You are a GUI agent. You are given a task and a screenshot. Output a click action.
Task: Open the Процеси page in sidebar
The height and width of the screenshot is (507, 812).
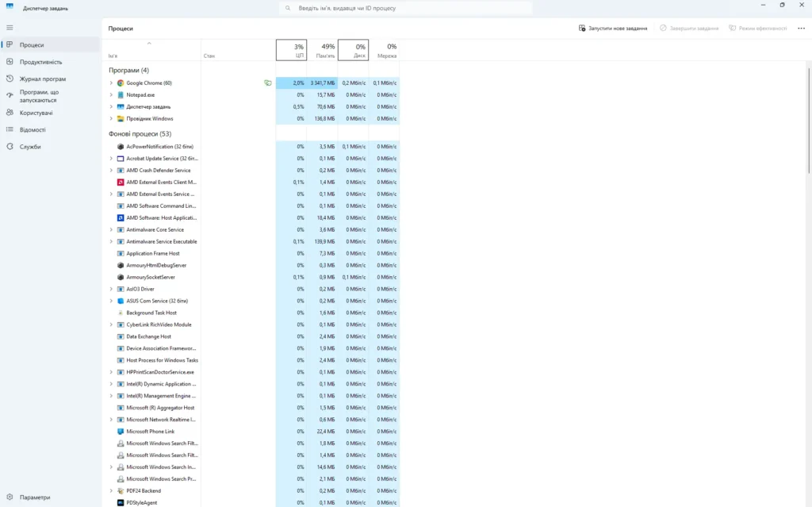50,45
